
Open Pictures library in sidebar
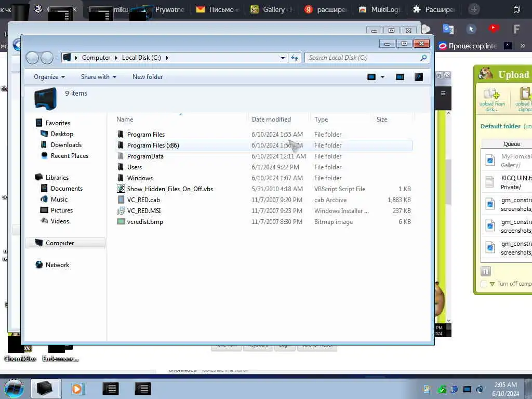(62, 210)
